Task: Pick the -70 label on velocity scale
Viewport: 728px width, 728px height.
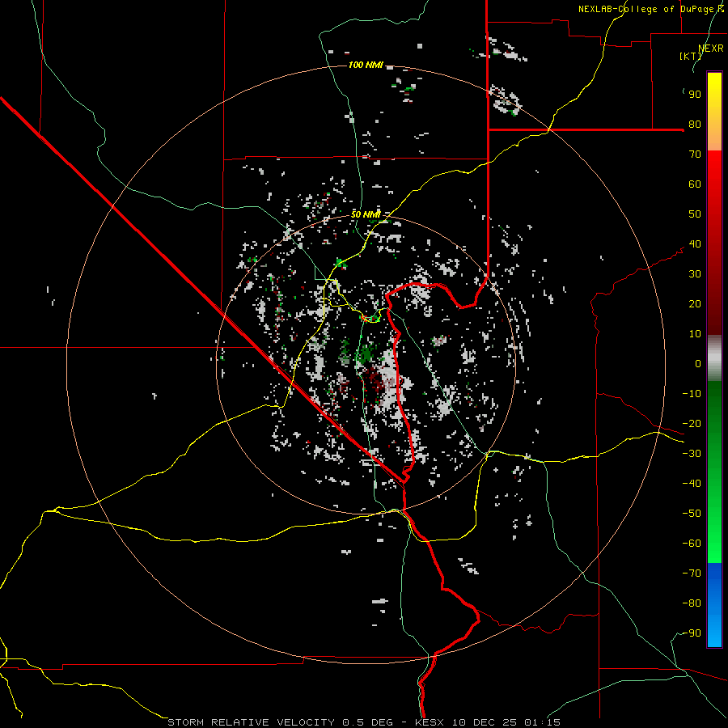Action: pyautogui.click(x=692, y=574)
